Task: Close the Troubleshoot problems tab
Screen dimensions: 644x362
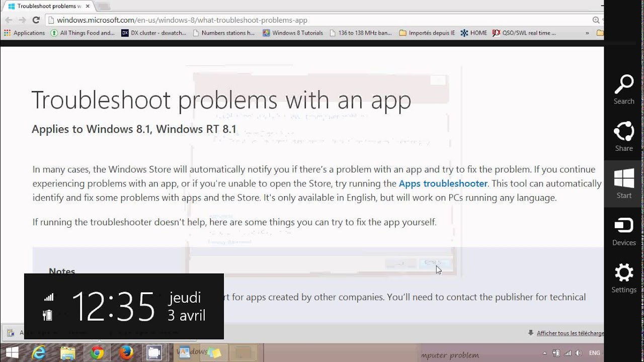Action: click(88, 6)
